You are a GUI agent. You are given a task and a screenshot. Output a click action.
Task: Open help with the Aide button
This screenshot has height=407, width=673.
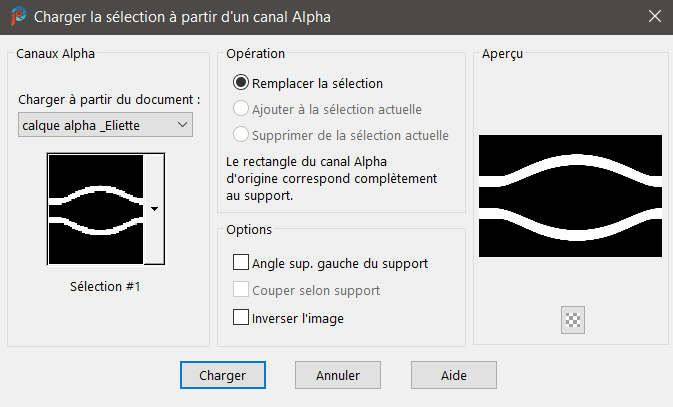454,375
